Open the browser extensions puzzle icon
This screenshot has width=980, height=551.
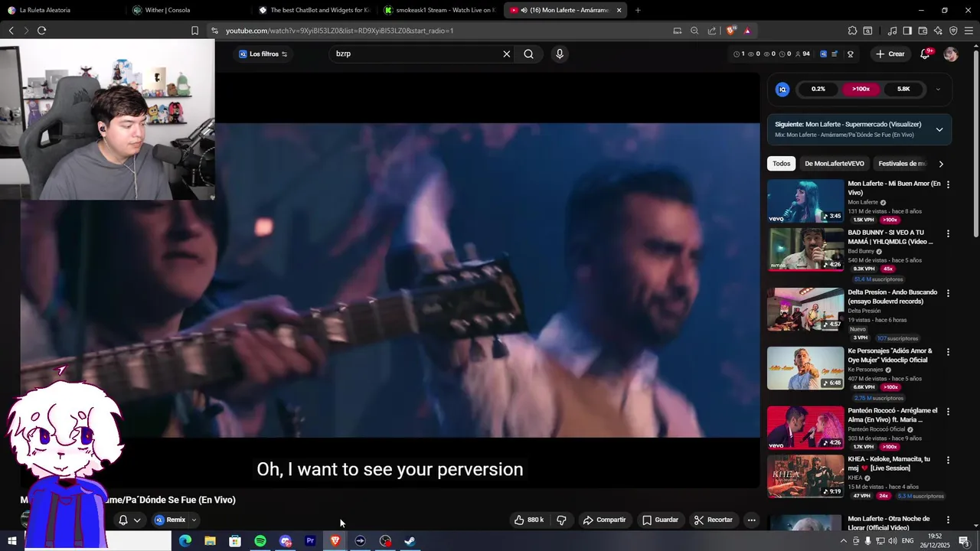(x=852, y=31)
